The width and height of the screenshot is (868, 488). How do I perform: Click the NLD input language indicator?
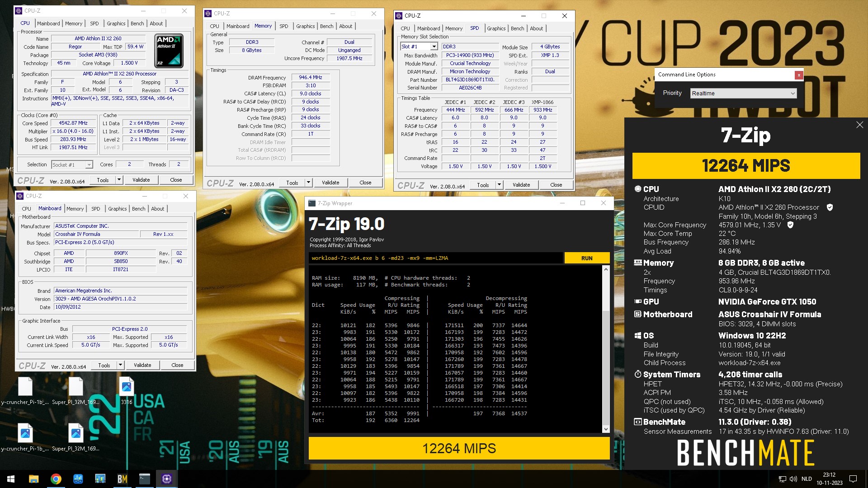click(x=807, y=479)
